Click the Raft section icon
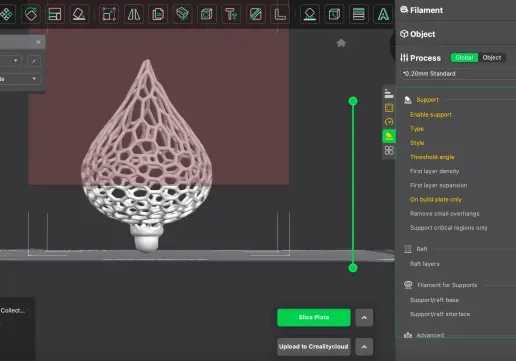Viewport: 516px width, 361px height. coord(408,249)
